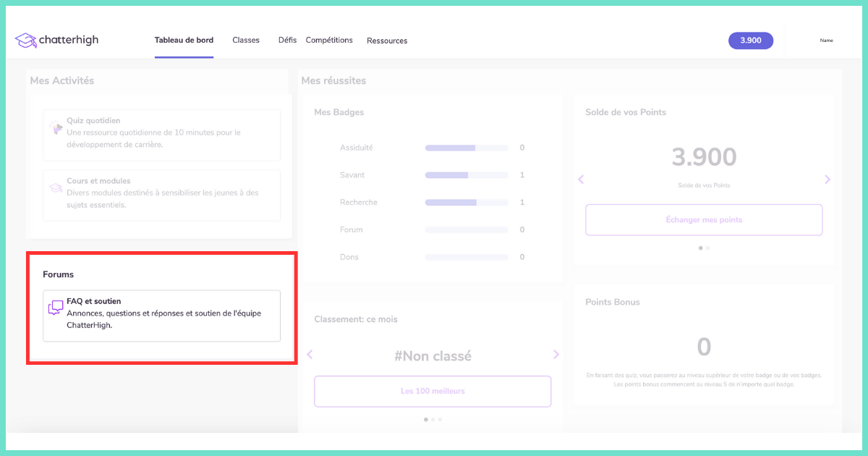
Task: Switch to the Tableau de bord tab
Action: (184, 40)
